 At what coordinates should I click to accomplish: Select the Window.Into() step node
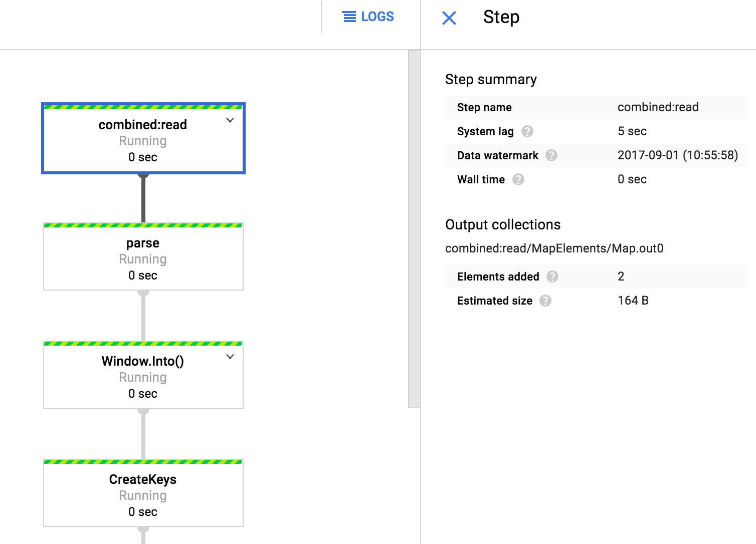(x=143, y=377)
